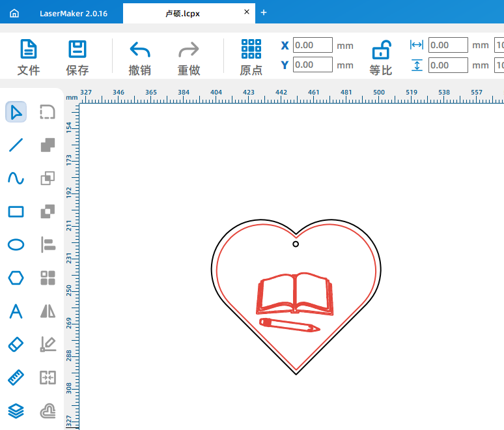Click the X coordinate input field
Viewport: 504px width, 430px height.
coord(313,45)
